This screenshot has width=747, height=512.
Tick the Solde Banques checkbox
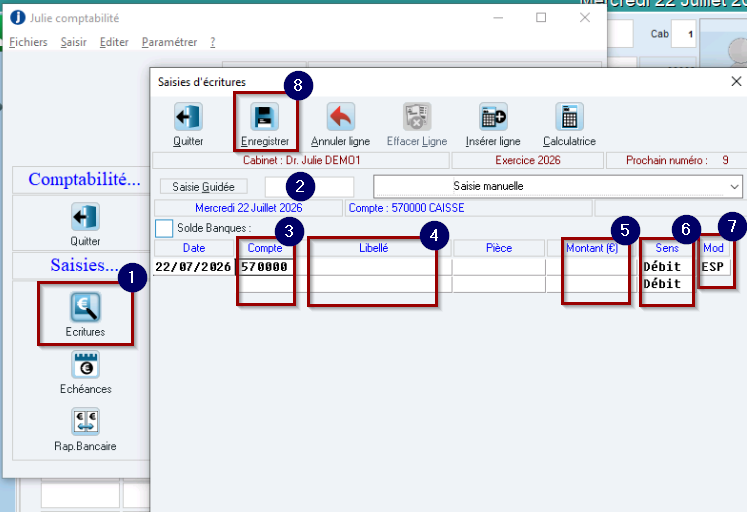click(164, 228)
